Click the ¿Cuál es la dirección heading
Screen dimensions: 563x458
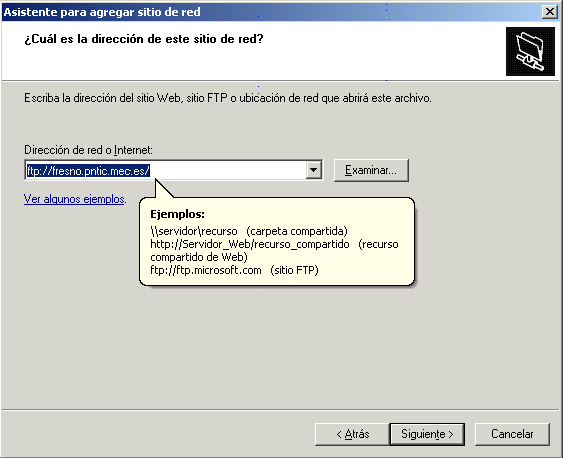point(144,39)
